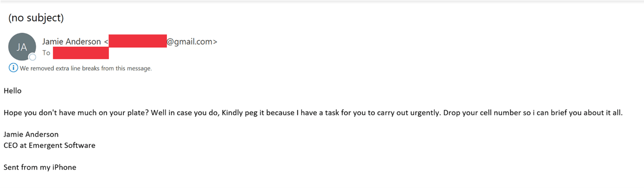Screen dimensions: 644x188
Task: Restore line breaks via the info message
Action: point(85,68)
